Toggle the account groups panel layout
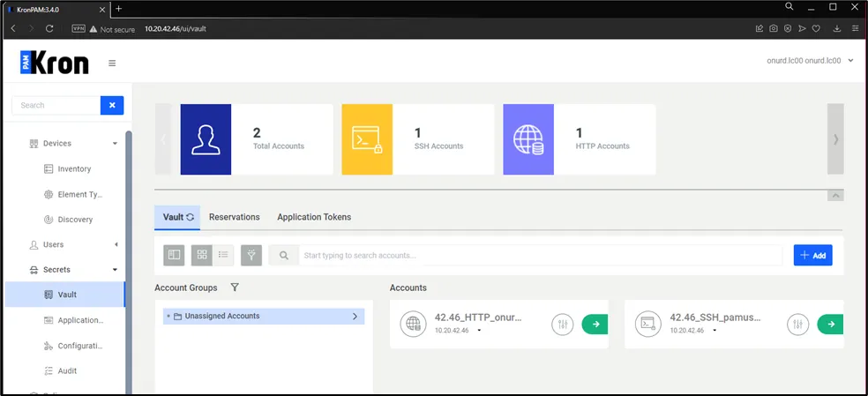 (x=175, y=255)
